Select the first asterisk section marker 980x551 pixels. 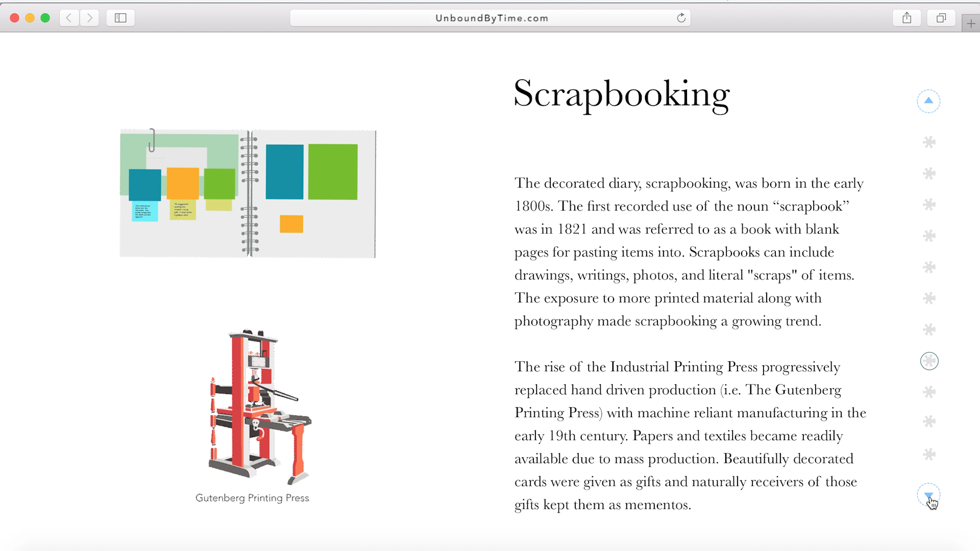(x=929, y=142)
